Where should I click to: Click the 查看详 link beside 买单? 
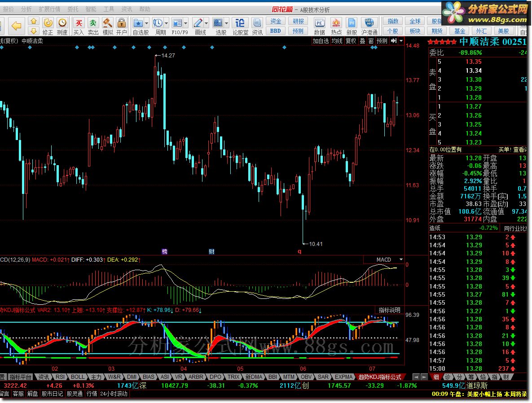(x=520, y=149)
